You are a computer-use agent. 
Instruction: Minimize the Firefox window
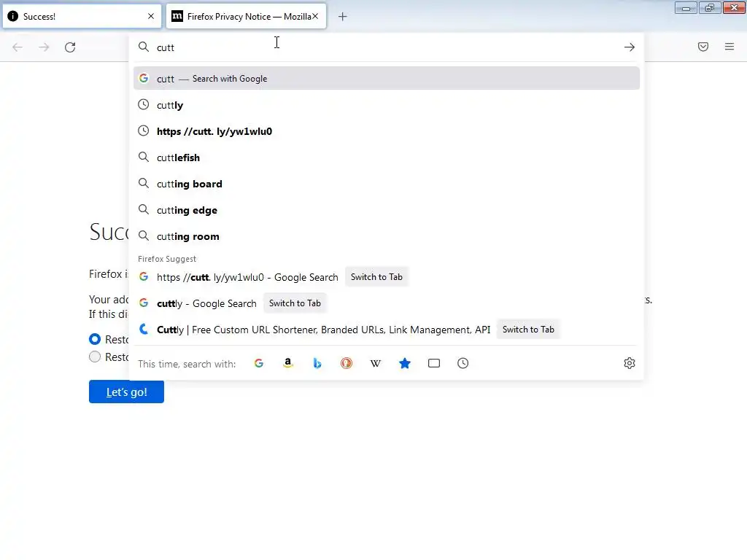686,8
